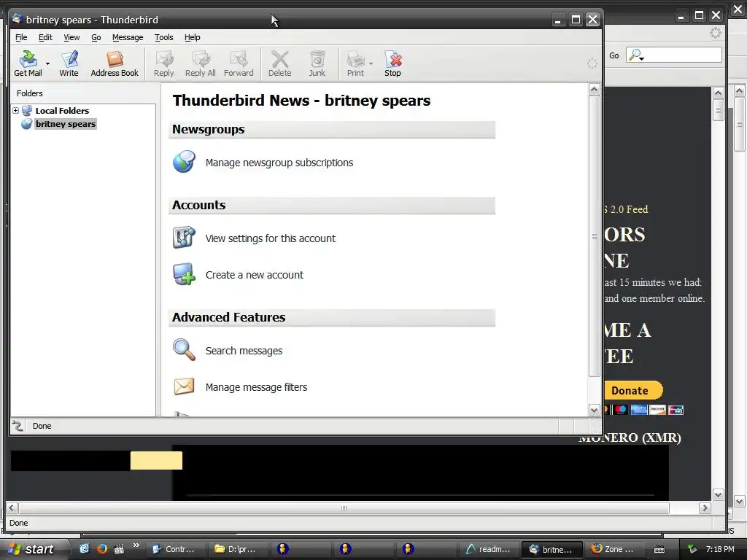Image resolution: width=747 pixels, height=560 pixels.
Task: Click the Delete toolbar button
Action: 279,64
